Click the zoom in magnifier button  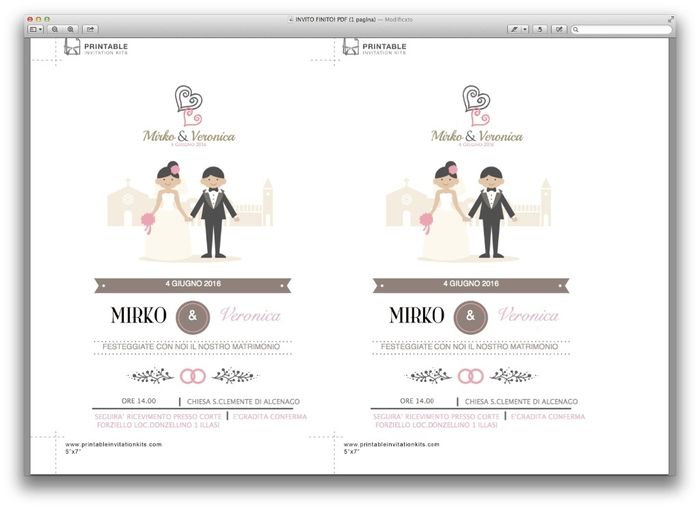pyautogui.click(x=71, y=30)
